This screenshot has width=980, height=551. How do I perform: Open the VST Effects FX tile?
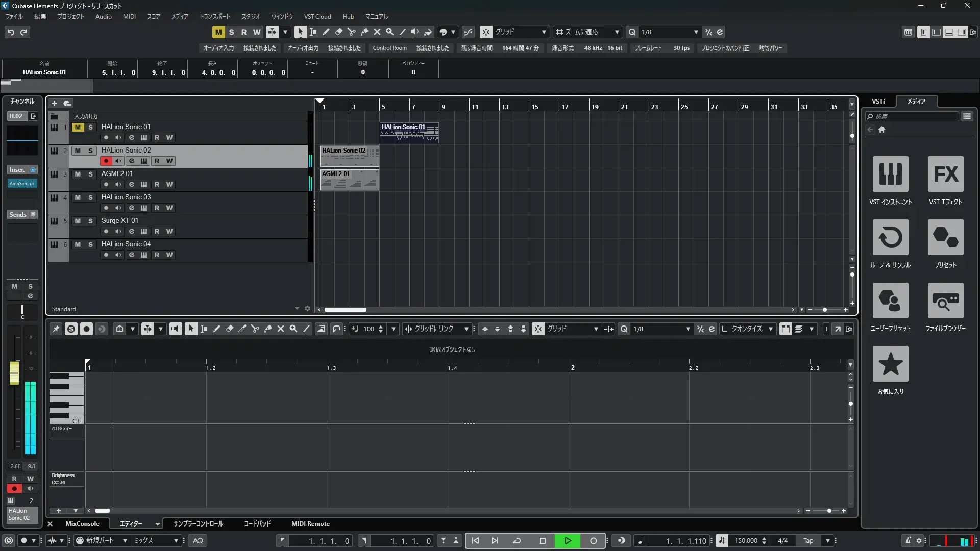(x=945, y=174)
